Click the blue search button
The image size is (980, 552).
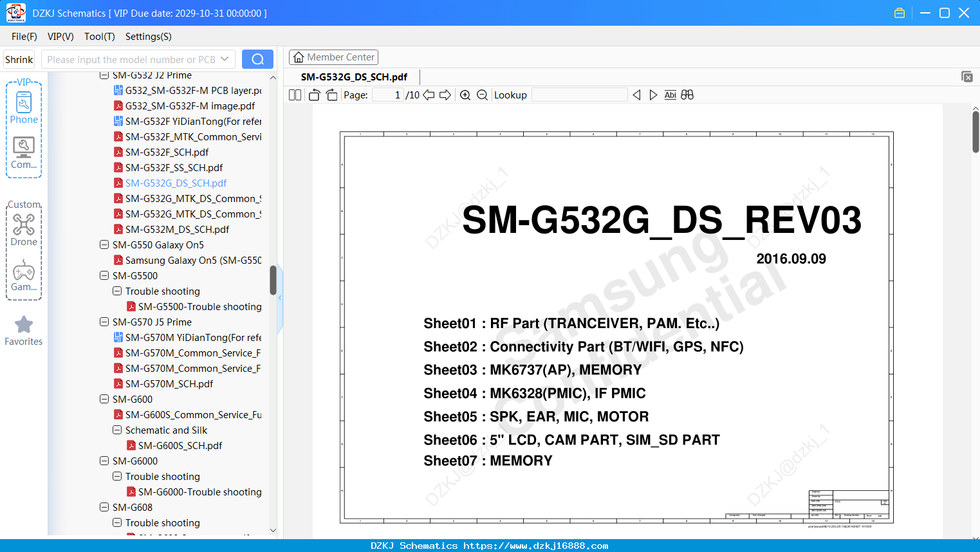257,59
